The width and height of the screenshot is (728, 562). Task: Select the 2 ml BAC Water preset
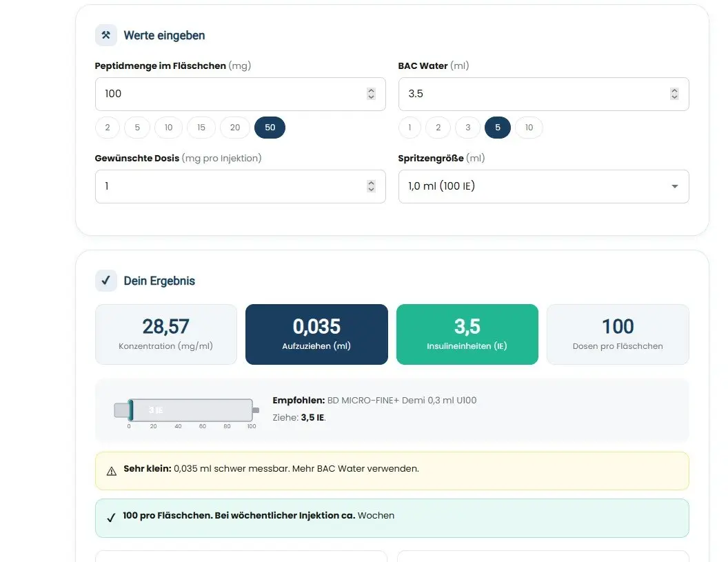coord(438,128)
